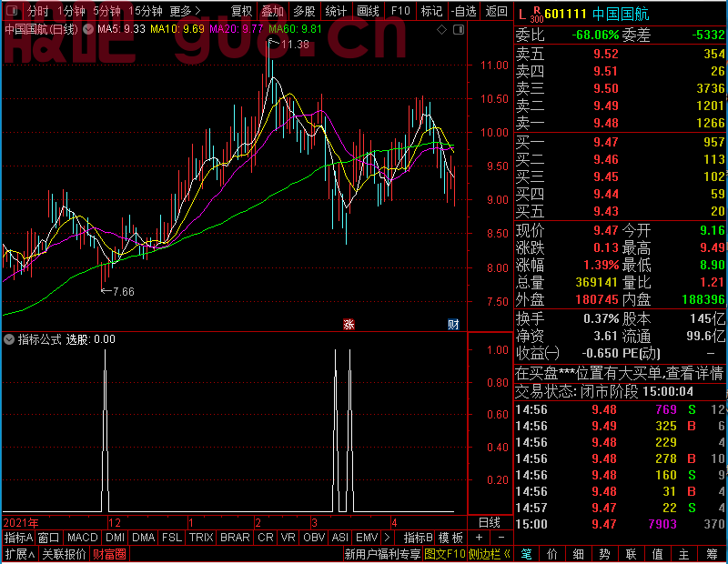The width and height of the screenshot is (728, 564).
Task: Select the 价 price tab
Action: pos(552,554)
